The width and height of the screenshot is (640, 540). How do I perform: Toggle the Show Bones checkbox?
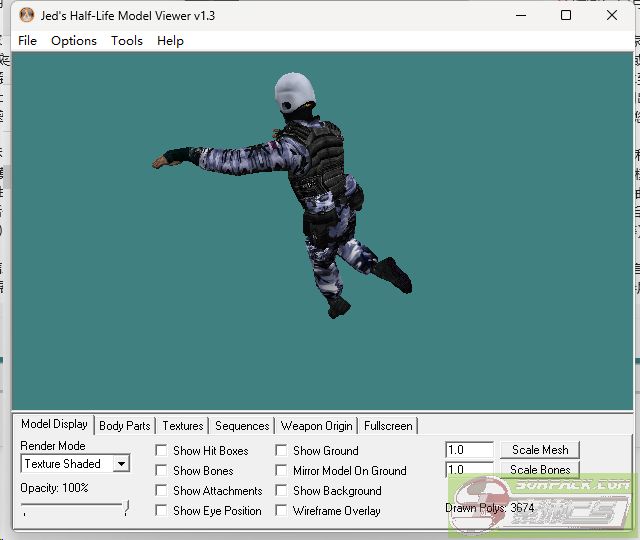point(161,471)
